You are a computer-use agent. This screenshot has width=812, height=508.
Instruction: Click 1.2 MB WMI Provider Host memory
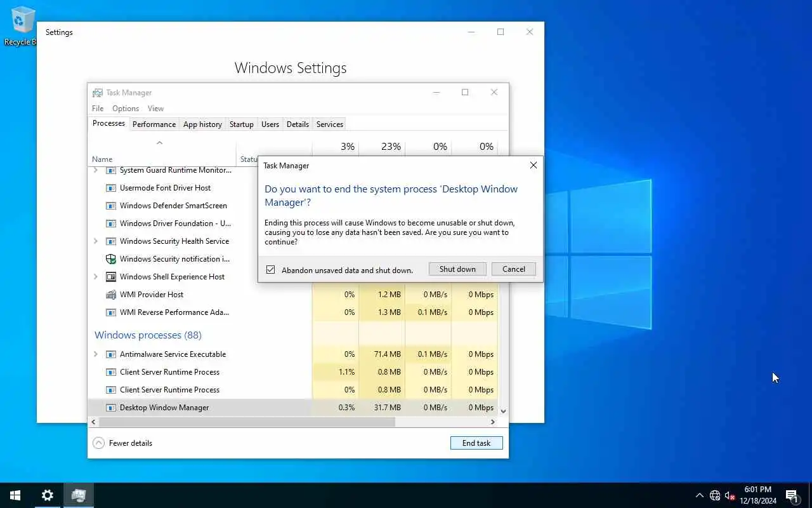click(x=389, y=295)
